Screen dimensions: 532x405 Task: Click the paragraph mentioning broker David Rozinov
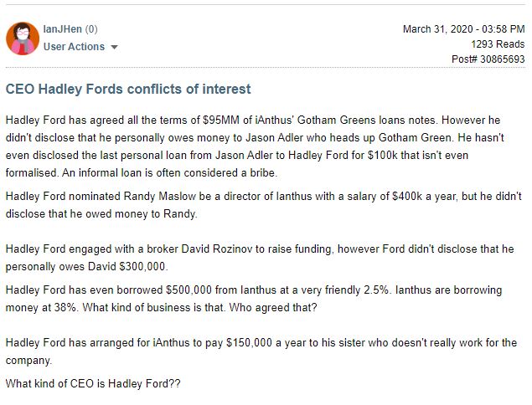click(x=260, y=258)
